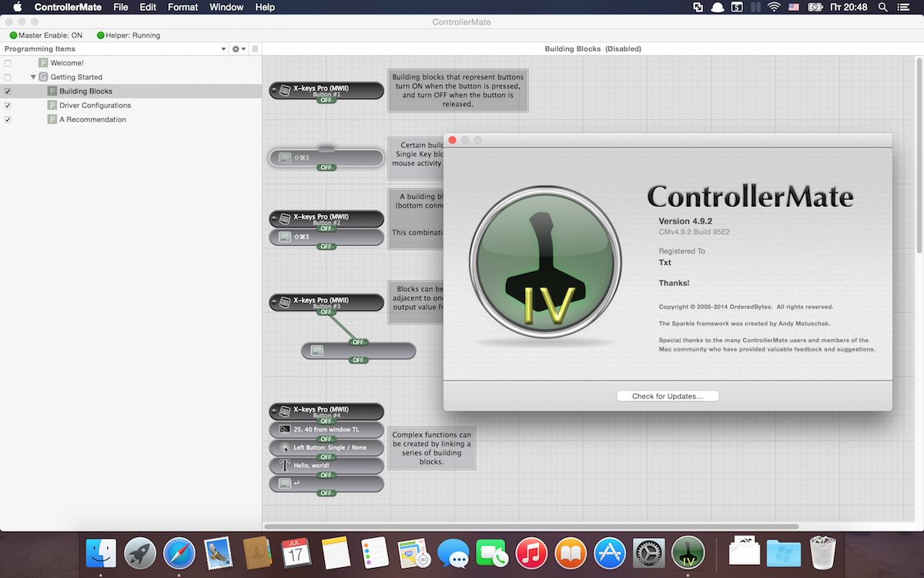The width and height of the screenshot is (924, 578).
Task: Select the X-keys Pro Button #3 block
Action: [x=326, y=302]
